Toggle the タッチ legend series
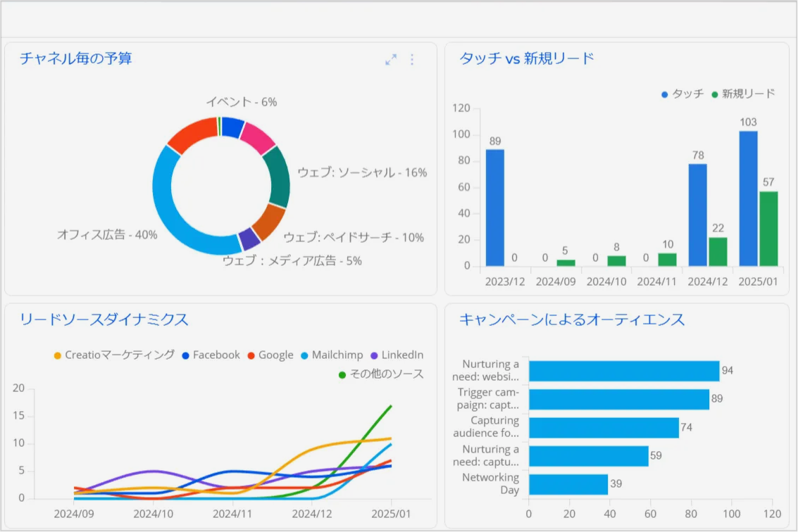798x532 pixels. click(x=682, y=94)
